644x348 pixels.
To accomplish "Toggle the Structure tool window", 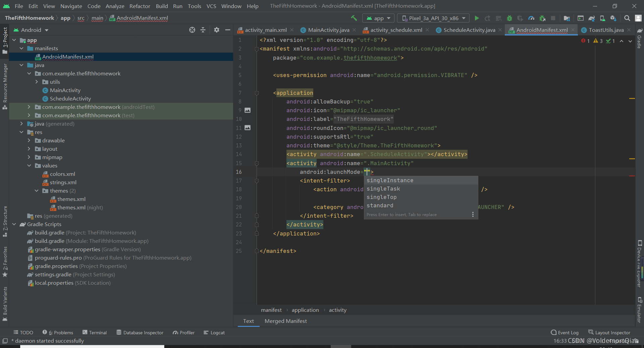I will coord(5,221).
